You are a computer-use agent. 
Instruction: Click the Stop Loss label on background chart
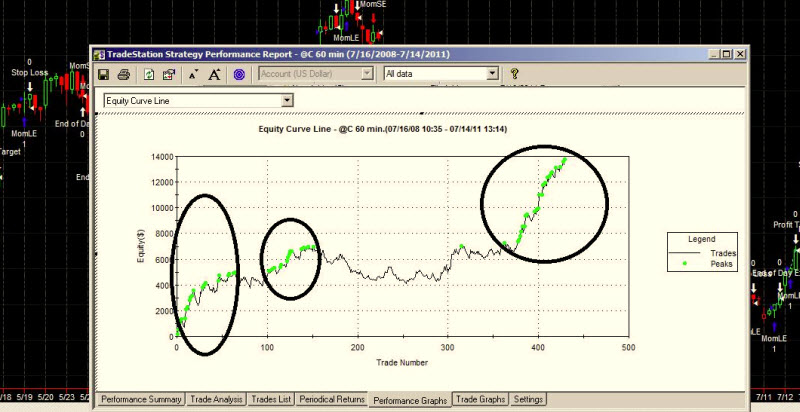(30, 73)
